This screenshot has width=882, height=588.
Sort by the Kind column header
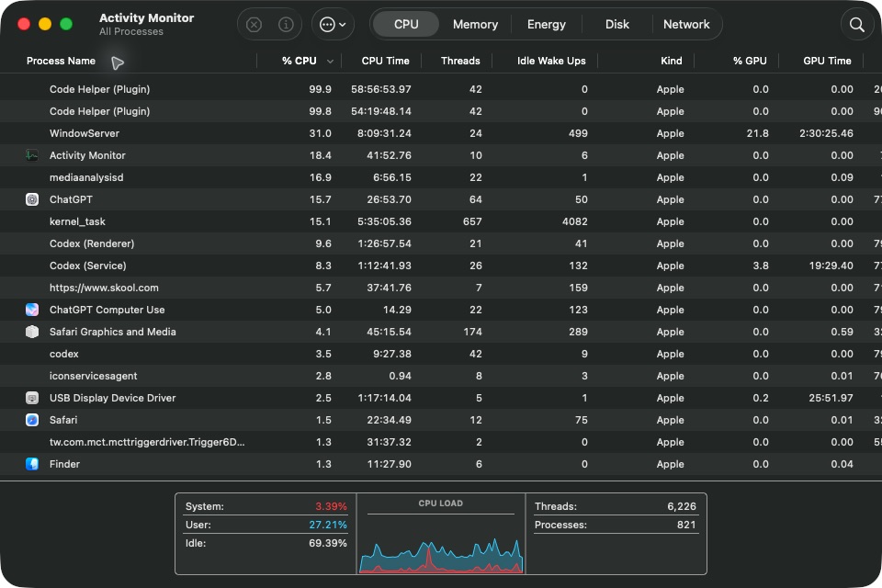click(x=671, y=61)
